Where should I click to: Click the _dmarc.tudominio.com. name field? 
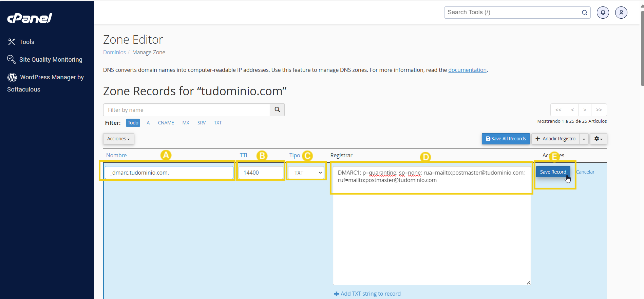click(169, 173)
